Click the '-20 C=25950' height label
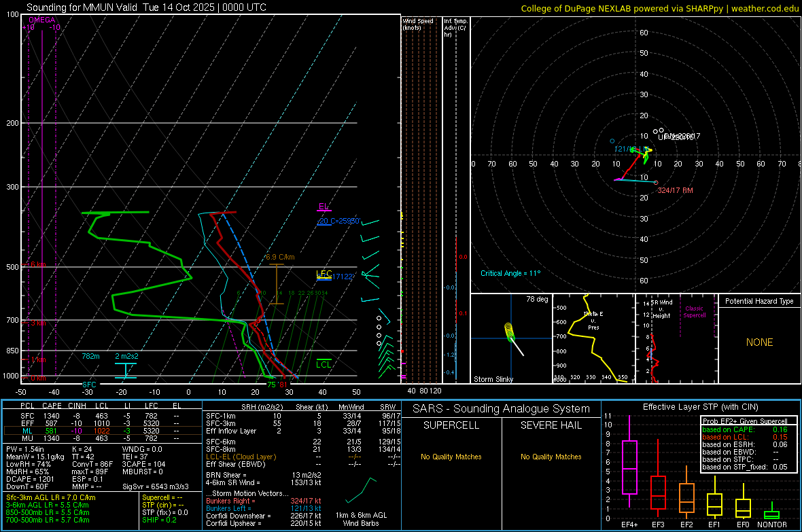Screen dimensions: 802x532 pyautogui.click(x=340, y=221)
